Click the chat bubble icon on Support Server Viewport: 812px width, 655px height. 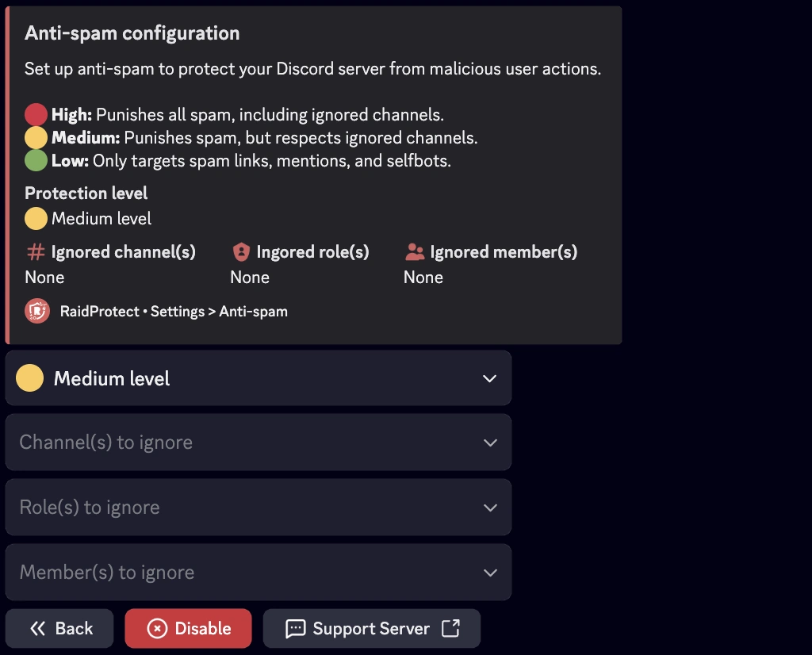pyautogui.click(x=296, y=629)
